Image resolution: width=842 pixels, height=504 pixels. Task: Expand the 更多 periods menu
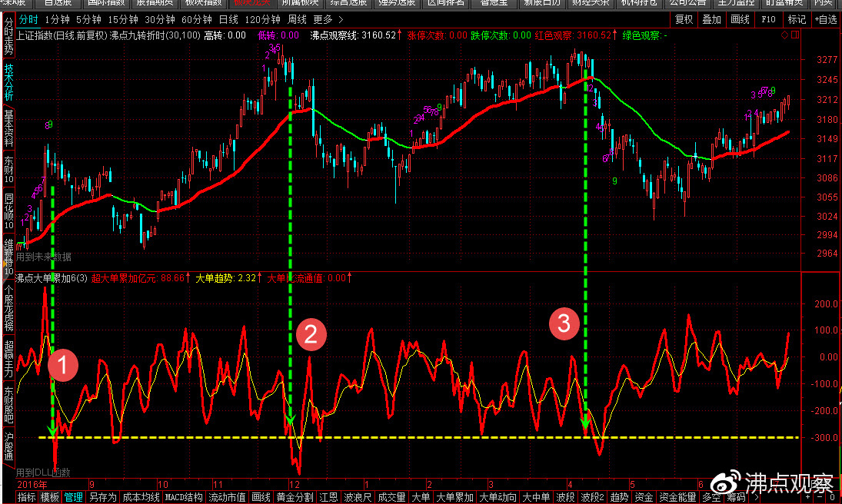pyautogui.click(x=328, y=20)
